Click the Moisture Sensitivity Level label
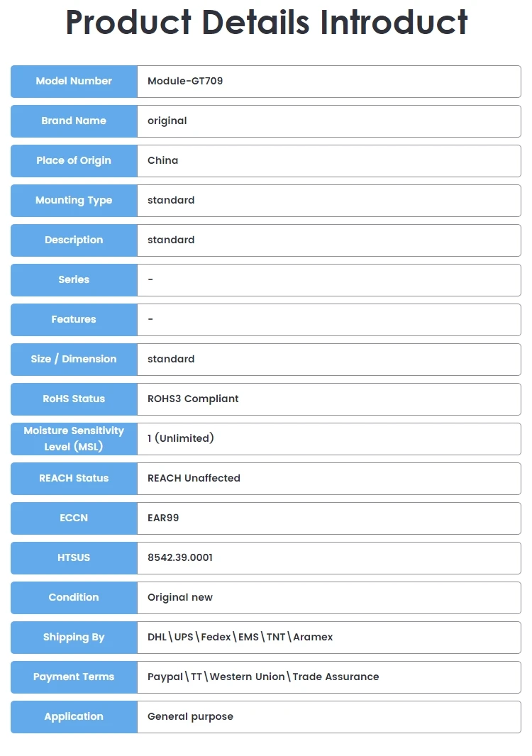The width and height of the screenshot is (532, 756). [x=74, y=439]
